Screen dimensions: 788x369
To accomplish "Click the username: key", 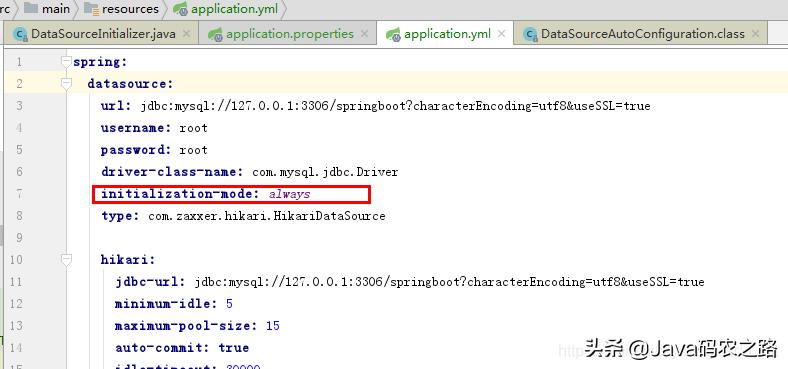I will tap(136, 128).
